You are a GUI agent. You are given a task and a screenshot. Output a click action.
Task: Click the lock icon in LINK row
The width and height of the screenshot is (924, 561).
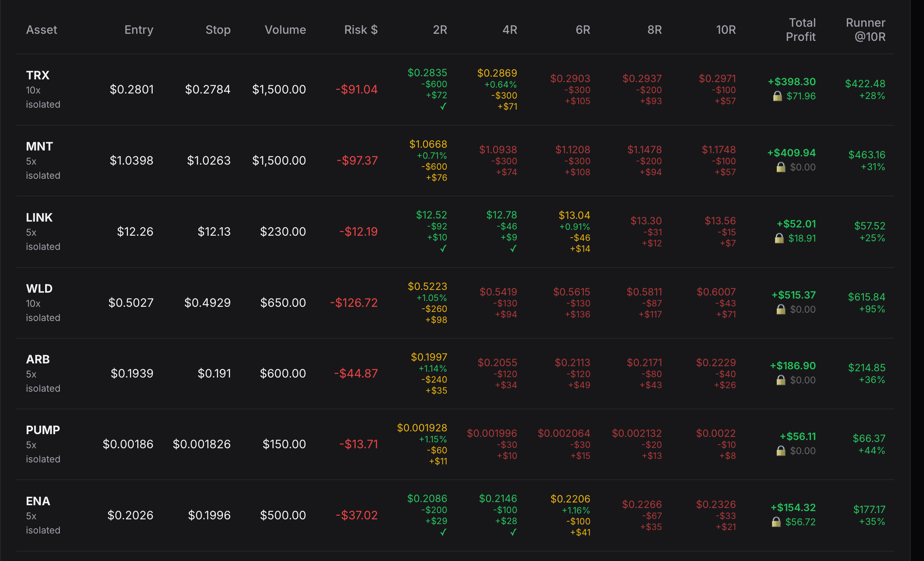(779, 238)
